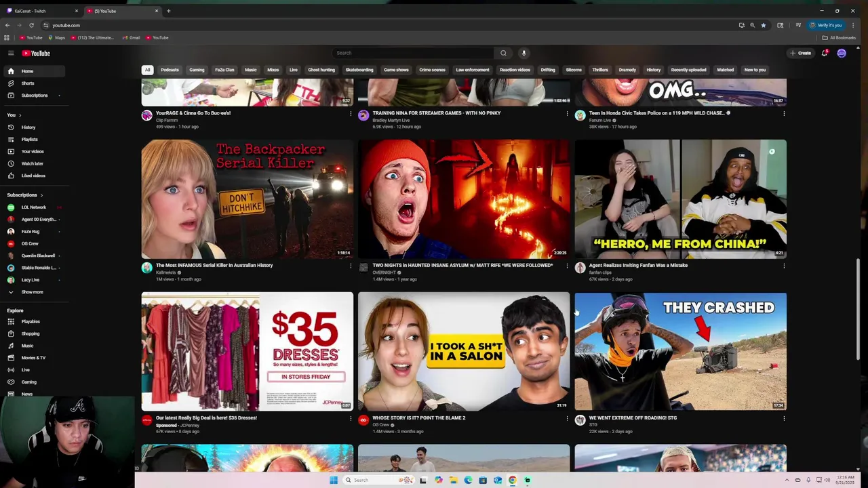Image resolution: width=868 pixels, height=488 pixels.
Task: Open the Create dropdown button
Action: [800, 53]
